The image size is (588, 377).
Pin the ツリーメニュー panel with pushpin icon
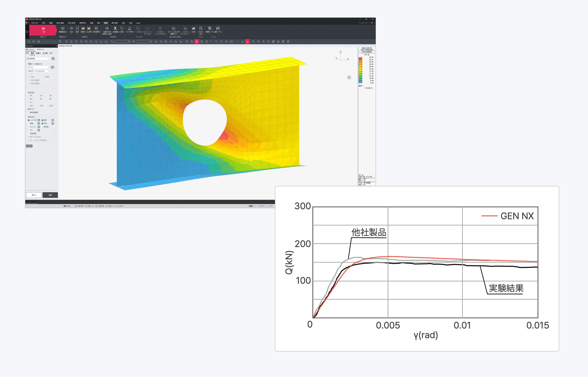[x=56, y=46]
